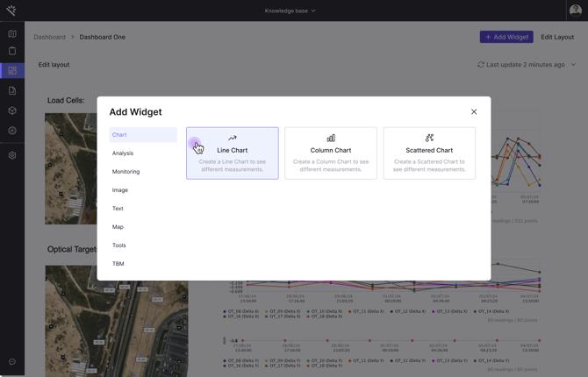
Task: Choose the Line Chart widget card
Action: click(x=233, y=153)
